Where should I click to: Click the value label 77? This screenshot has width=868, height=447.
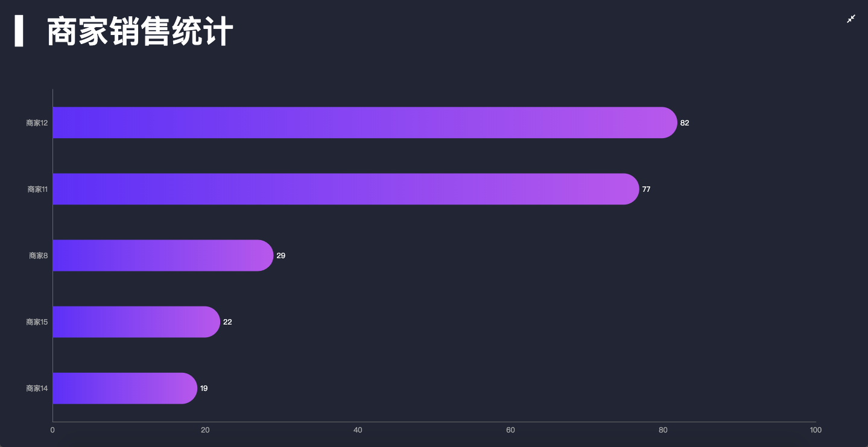[x=646, y=189]
